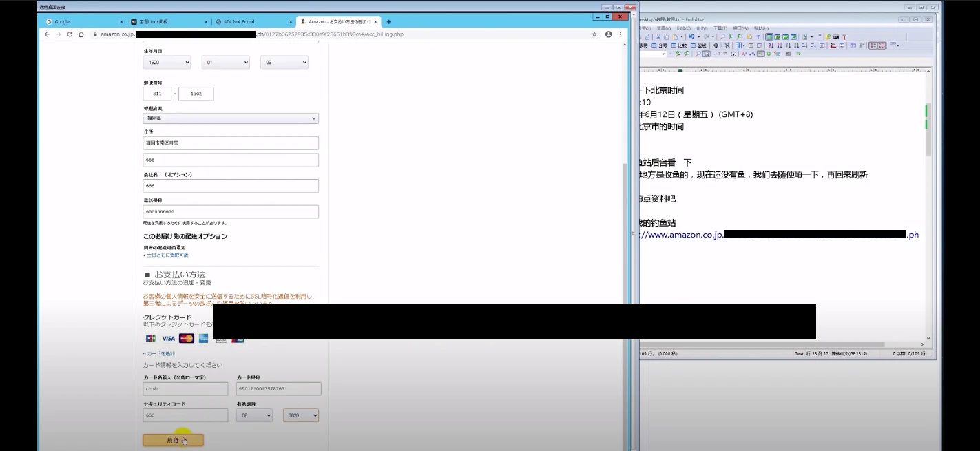Switch to the Linux panel tab

(169, 22)
